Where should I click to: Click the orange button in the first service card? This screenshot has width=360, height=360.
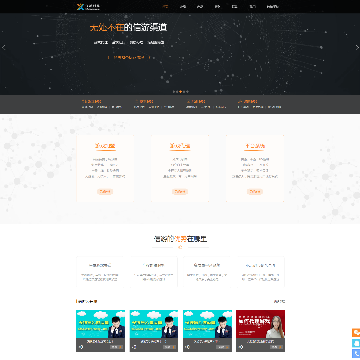105,192
